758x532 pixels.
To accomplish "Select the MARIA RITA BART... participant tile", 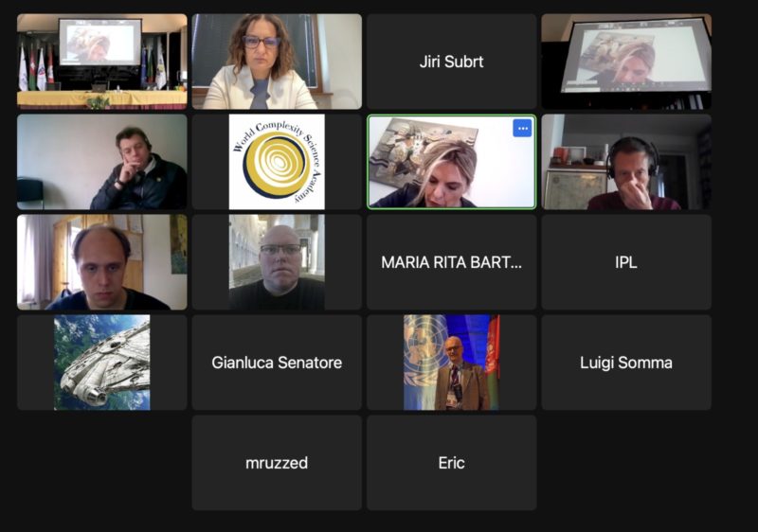I will point(452,262).
